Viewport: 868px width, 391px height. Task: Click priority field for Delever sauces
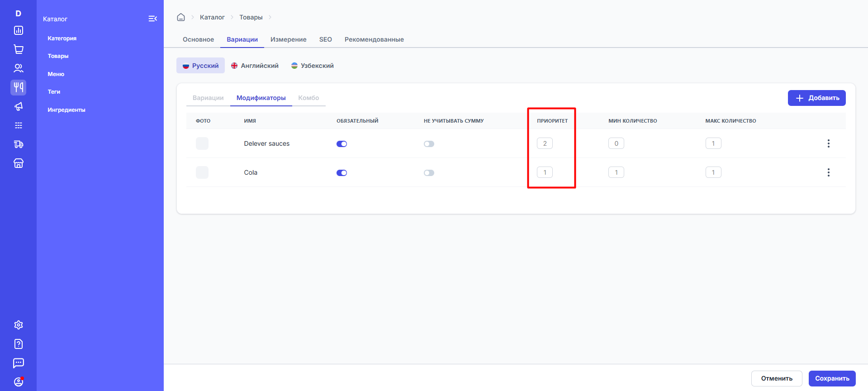click(545, 143)
